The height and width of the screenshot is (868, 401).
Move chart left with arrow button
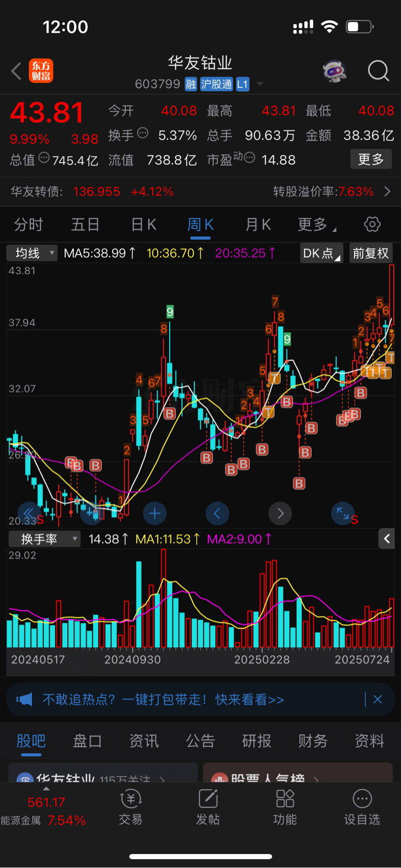tap(217, 514)
